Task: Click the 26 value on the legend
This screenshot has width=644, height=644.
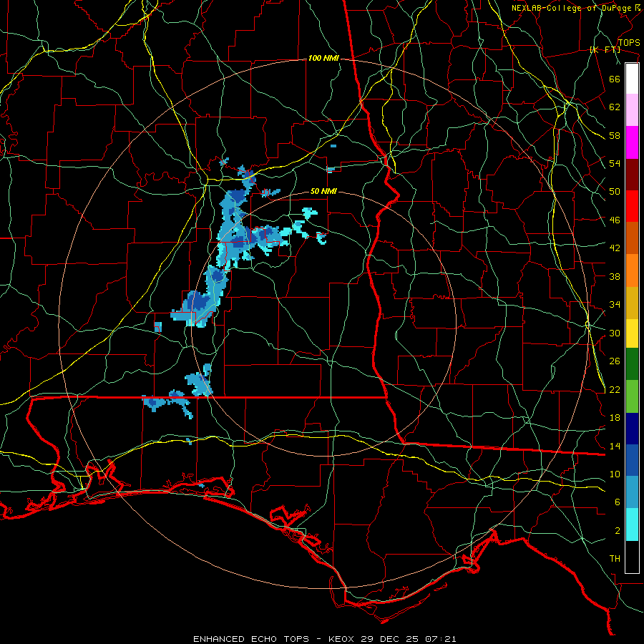Action: click(615, 361)
